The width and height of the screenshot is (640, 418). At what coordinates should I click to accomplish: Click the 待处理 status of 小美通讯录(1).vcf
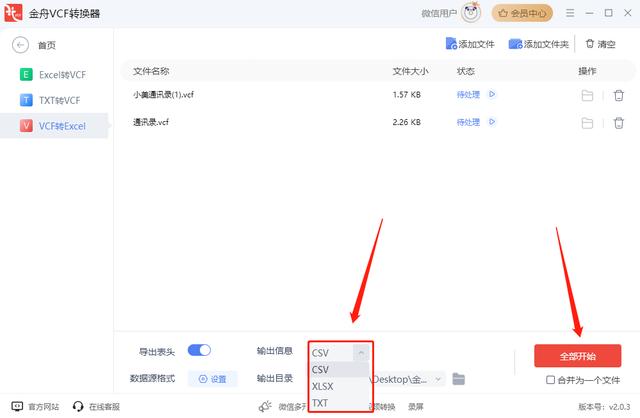click(x=468, y=95)
